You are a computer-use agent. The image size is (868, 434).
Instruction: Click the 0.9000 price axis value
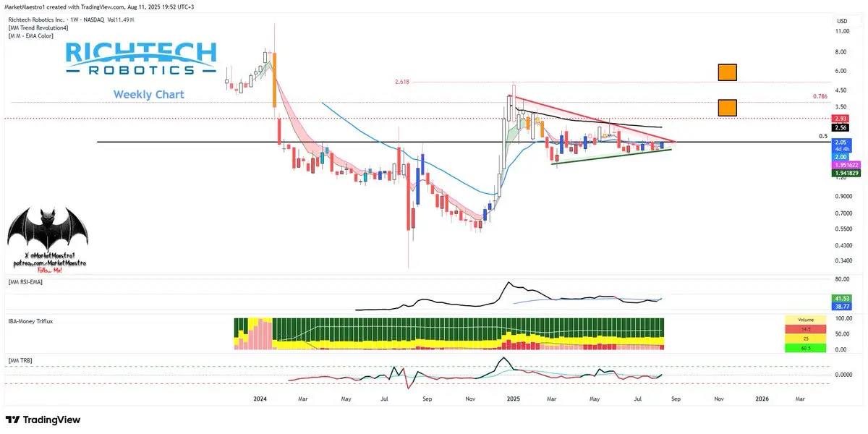844,197
